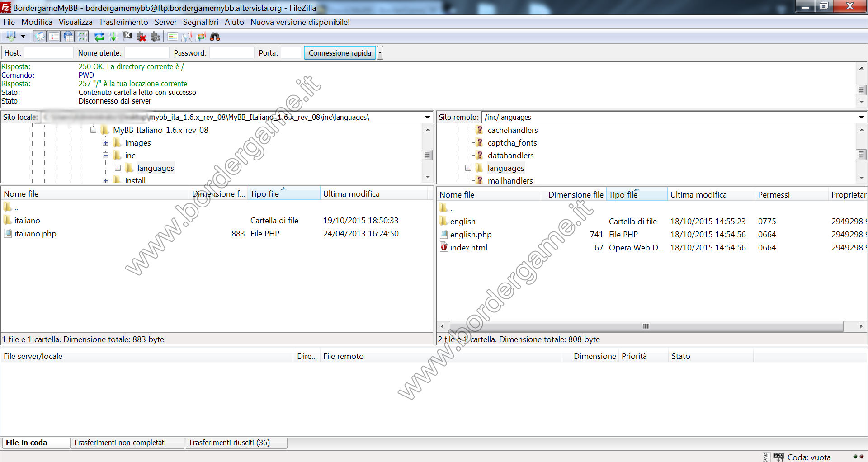868x462 pixels.
Task: Click the transfer type icon in status bar
Action: tap(766, 457)
